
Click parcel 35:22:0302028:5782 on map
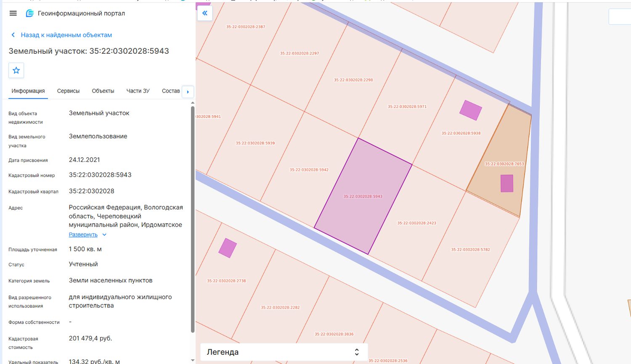tap(471, 249)
